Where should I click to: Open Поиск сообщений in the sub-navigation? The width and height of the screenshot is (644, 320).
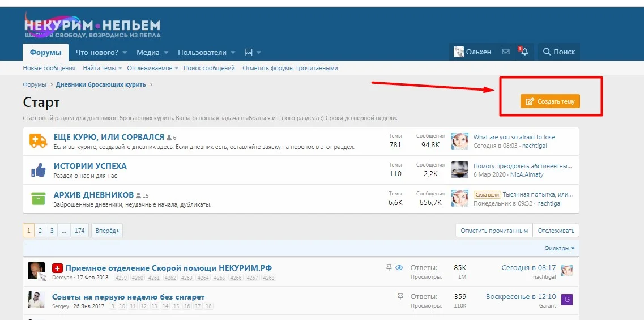[209, 68]
